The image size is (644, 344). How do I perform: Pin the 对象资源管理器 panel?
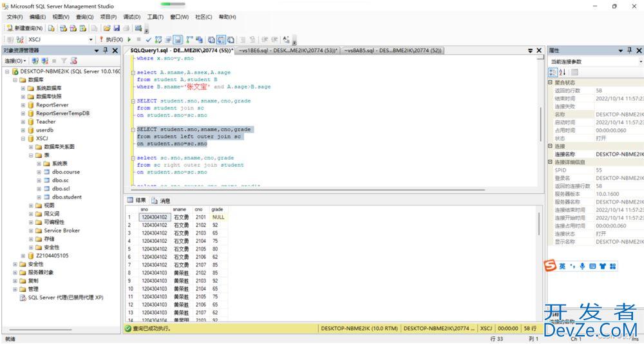tap(106, 50)
